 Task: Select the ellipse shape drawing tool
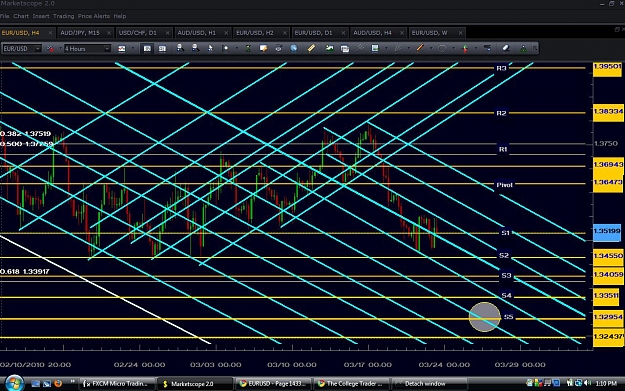pos(442,48)
